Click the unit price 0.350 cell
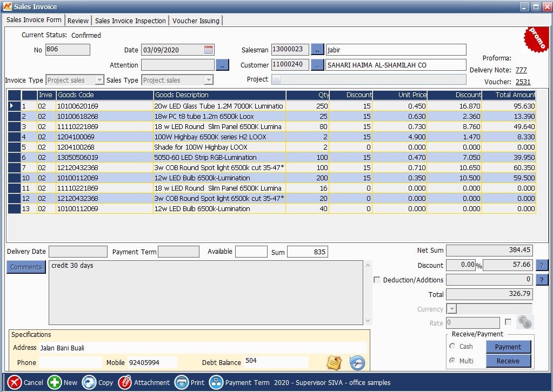The image size is (553, 392). tap(399, 178)
